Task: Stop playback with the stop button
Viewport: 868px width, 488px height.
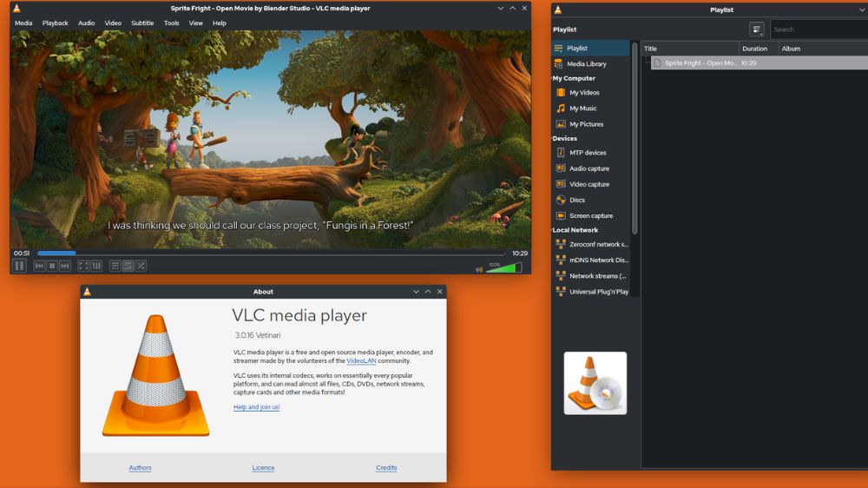Action: coord(52,267)
